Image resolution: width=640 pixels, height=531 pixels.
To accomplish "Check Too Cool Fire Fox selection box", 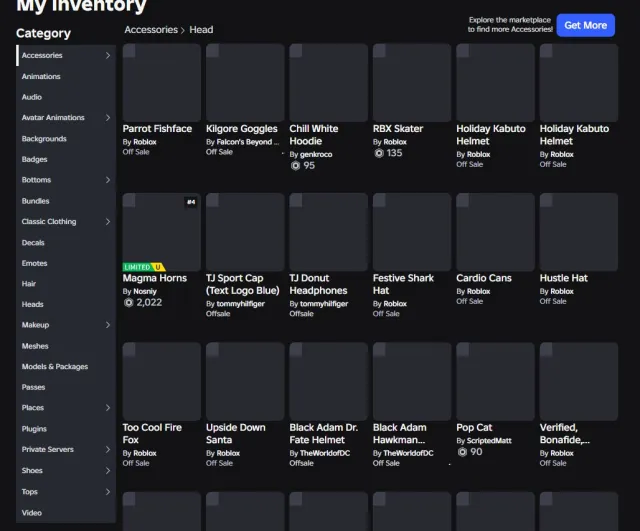I will coord(129,349).
